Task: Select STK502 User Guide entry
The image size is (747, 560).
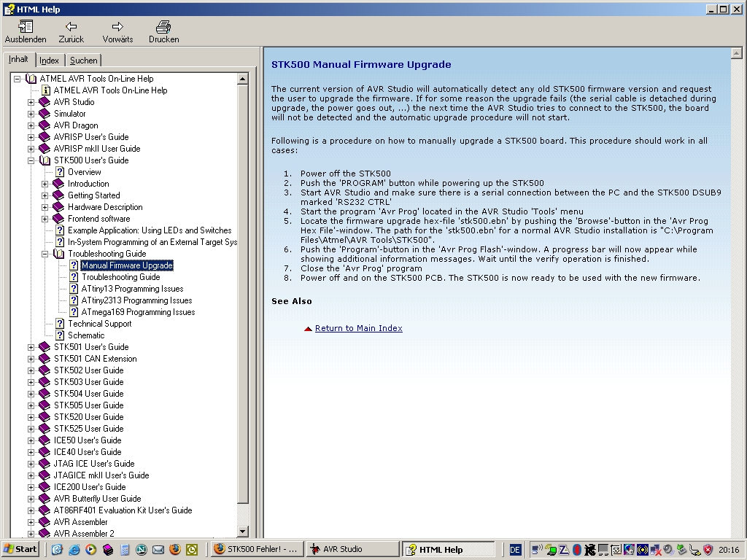Action: (88, 370)
